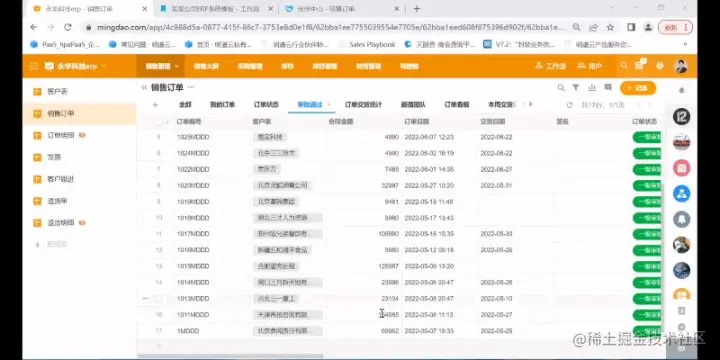Click the 更新 browser update button
Viewport: 720px width, 360px height.
(x=675, y=28)
